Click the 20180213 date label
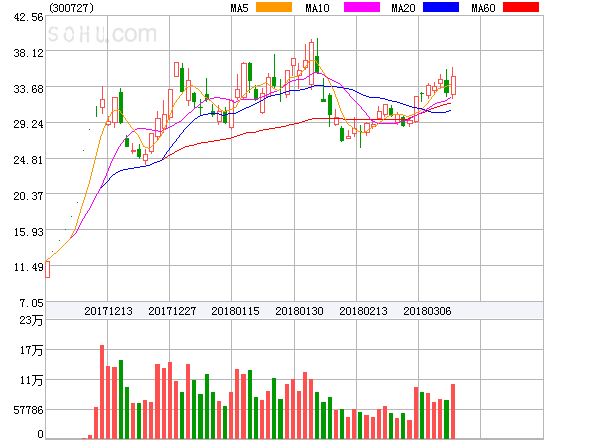 point(363,311)
